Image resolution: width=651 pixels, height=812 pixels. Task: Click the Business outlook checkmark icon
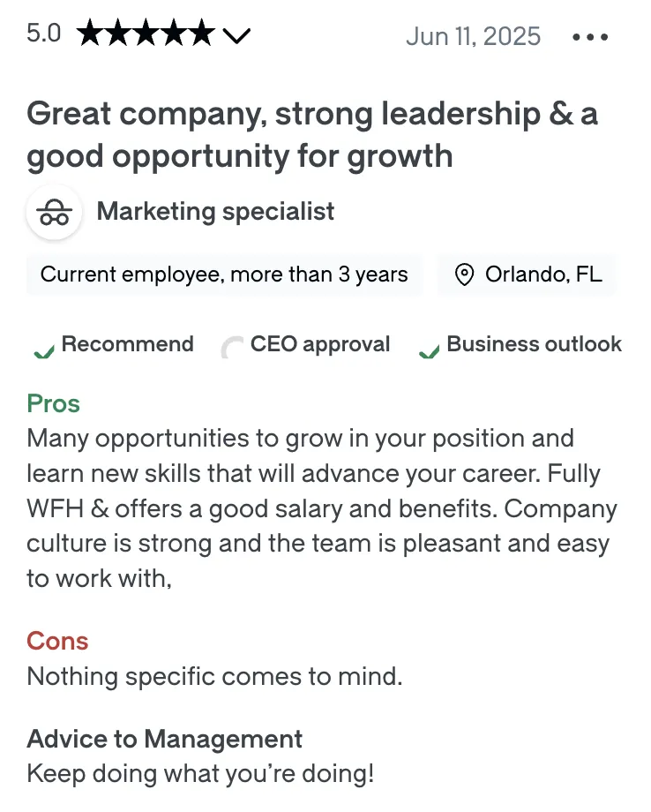[429, 352]
